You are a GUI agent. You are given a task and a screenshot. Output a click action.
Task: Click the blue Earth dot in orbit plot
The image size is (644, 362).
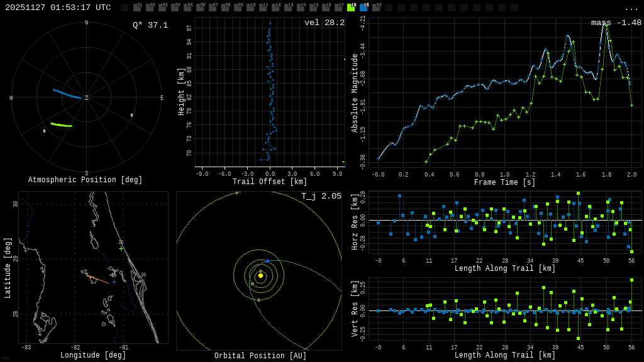coord(267,261)
